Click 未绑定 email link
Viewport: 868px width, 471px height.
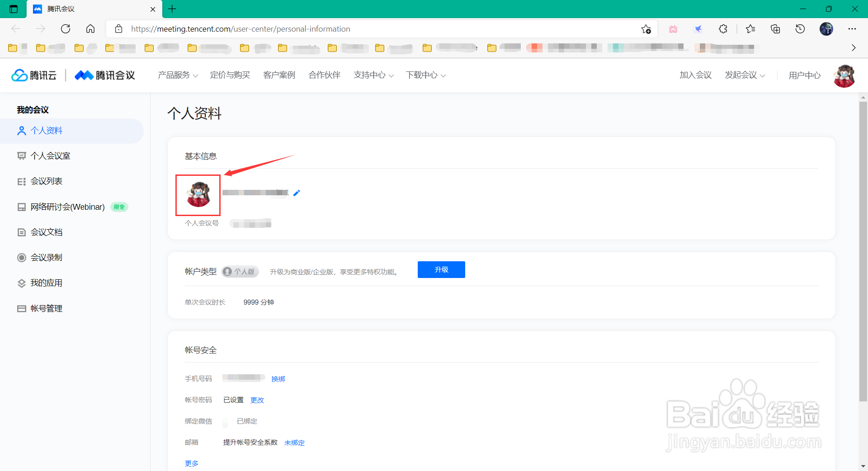294,443
